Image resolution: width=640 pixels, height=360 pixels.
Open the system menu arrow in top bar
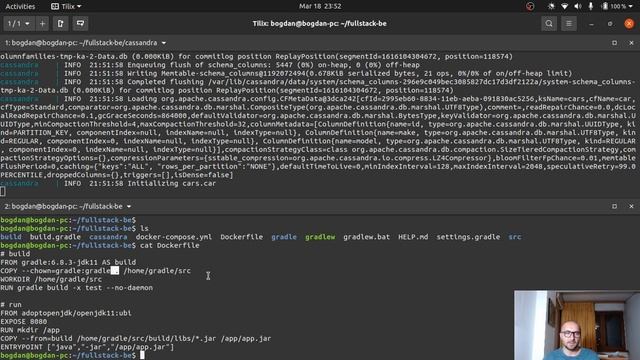click(x=631, y=6)
